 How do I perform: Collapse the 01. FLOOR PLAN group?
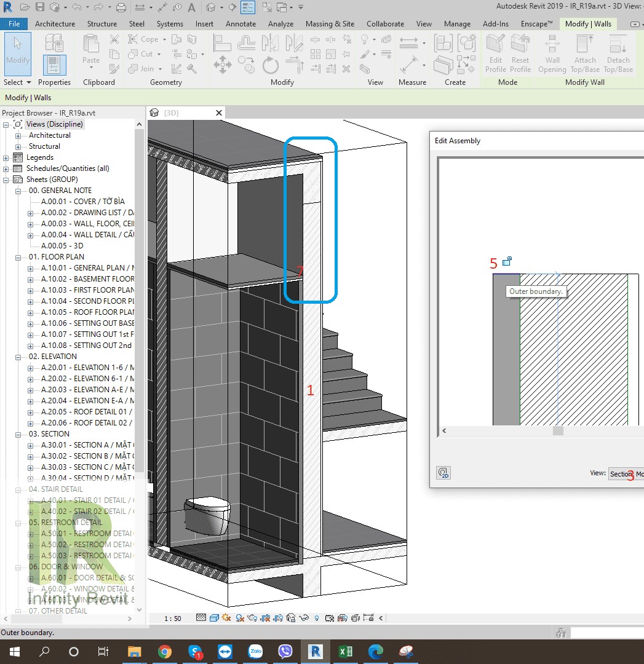pyautogui.click(x=18, y=257)
